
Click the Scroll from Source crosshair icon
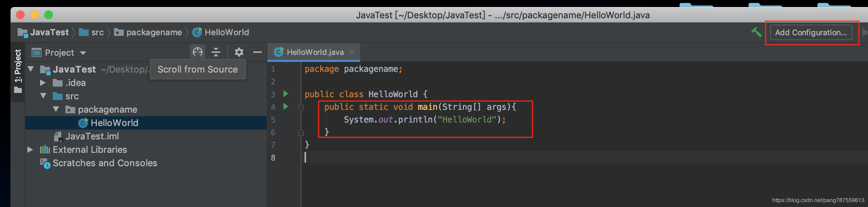pyautogui.click(x=198, y=52)
